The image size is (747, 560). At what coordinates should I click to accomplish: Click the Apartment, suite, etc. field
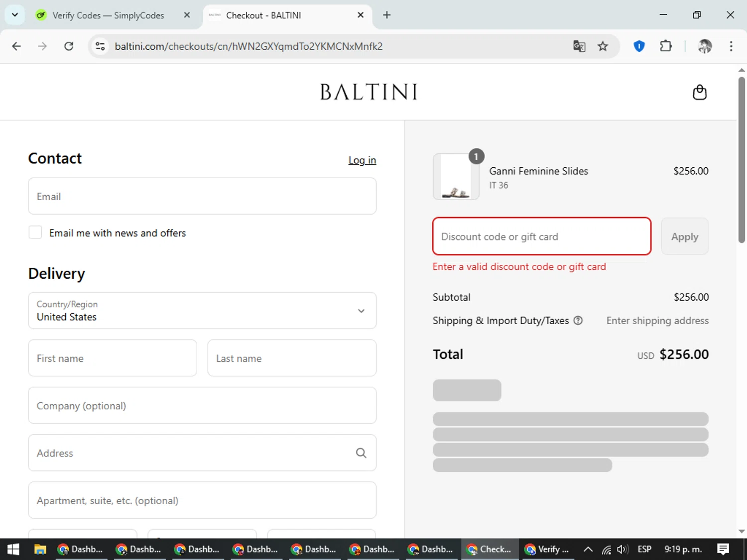click(x=202, y=500)
